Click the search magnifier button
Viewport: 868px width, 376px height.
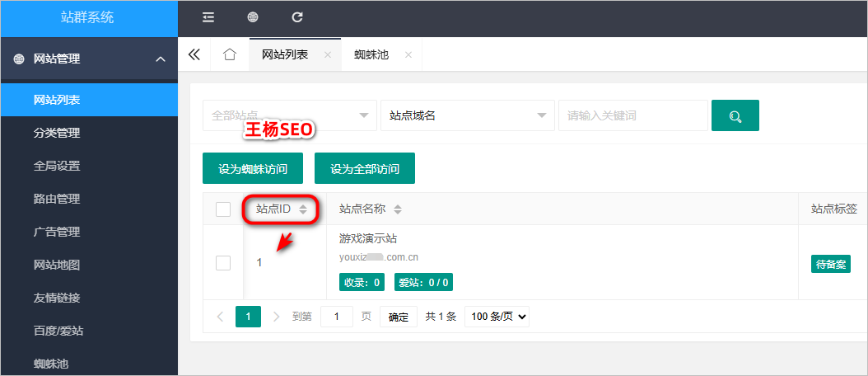pyautogui.click(x=735, y=115)
